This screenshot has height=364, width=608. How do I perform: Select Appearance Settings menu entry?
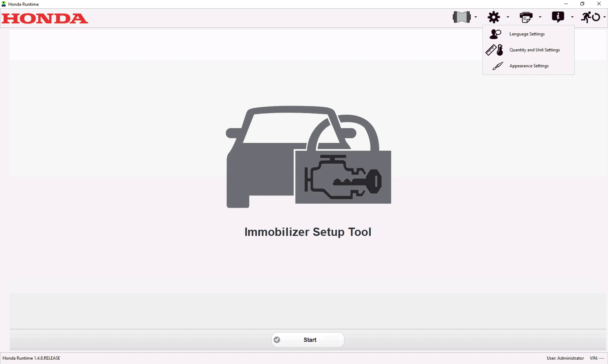pyautogui.click(x=529, y=66)
